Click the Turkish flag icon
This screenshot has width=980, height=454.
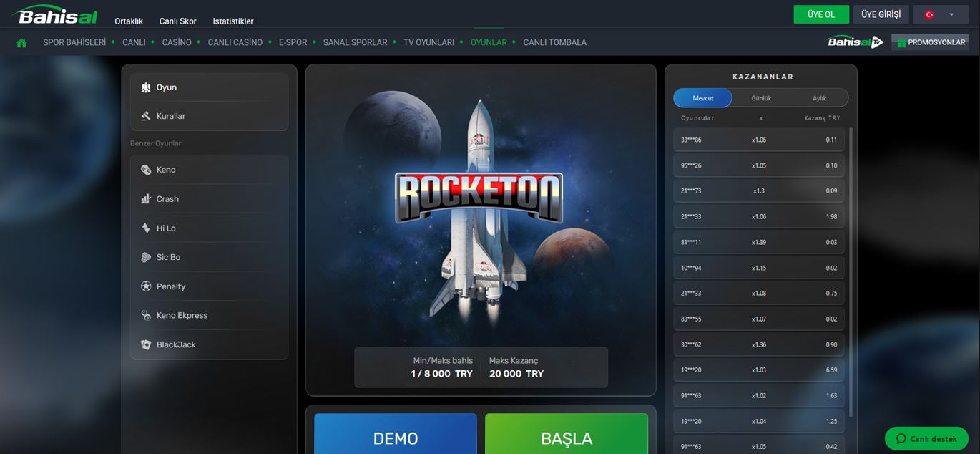(929, 14)
